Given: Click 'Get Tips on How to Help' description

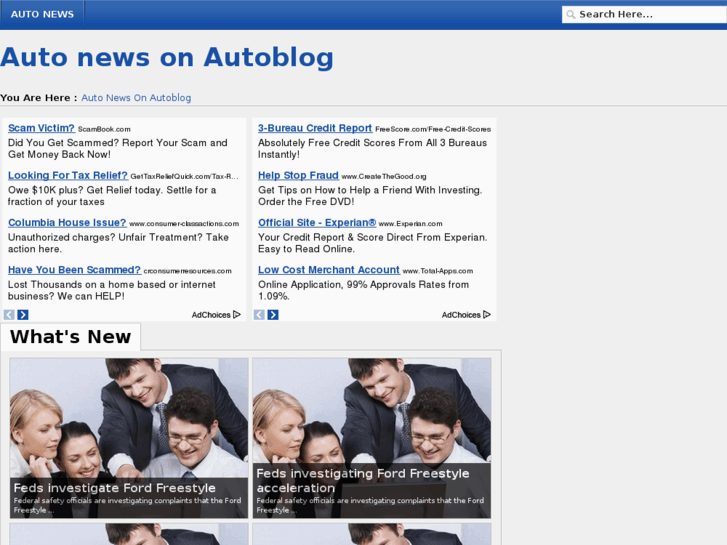Looking at the screenshot, I should [x=370, y=196].
